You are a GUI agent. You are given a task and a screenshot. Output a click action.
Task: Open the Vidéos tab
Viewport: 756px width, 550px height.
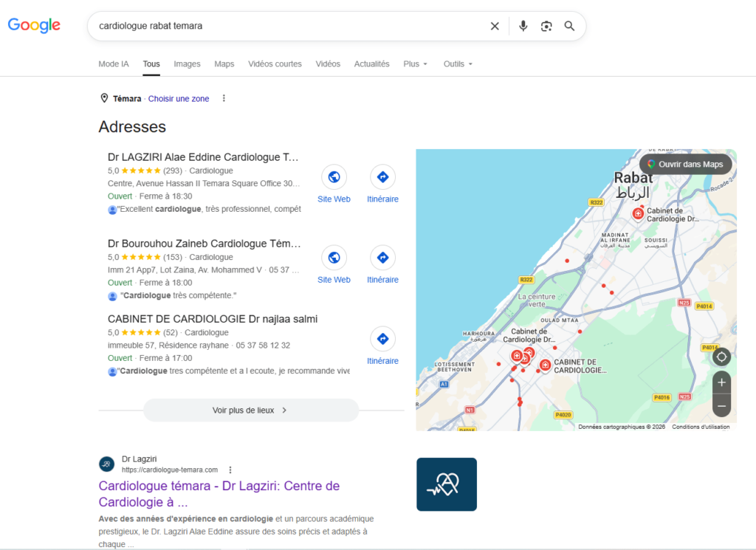[328, 63]
